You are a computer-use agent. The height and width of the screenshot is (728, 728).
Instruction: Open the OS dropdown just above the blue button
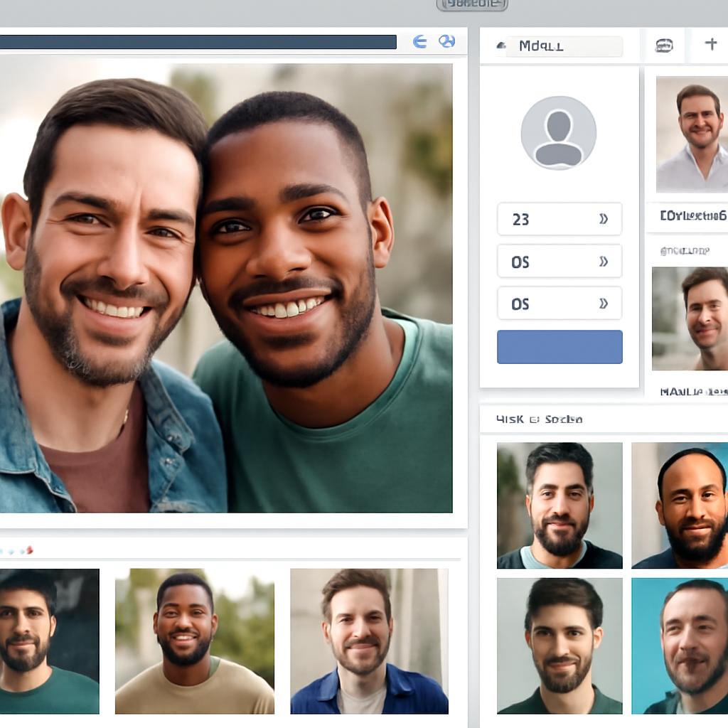tap(560, 303)
